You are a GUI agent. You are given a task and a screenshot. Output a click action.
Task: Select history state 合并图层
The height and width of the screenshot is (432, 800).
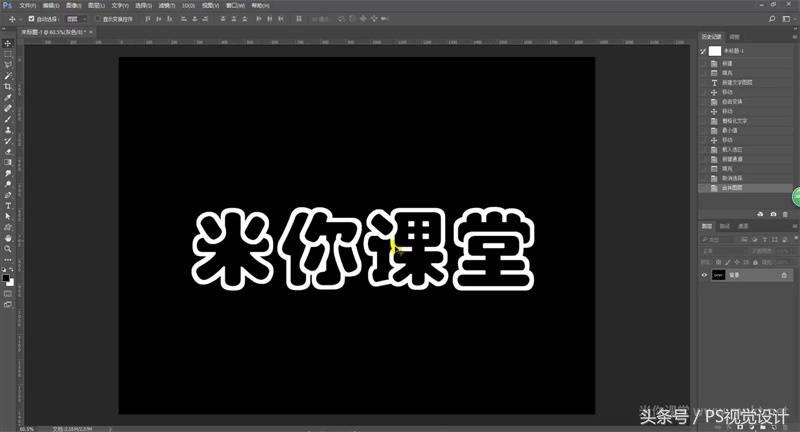[x=745, y=188]
